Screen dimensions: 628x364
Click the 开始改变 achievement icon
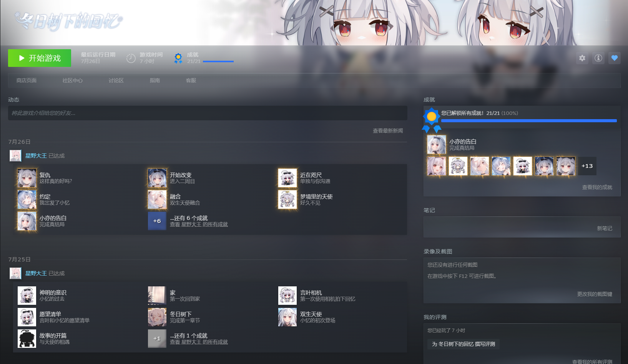pos(157,178)
